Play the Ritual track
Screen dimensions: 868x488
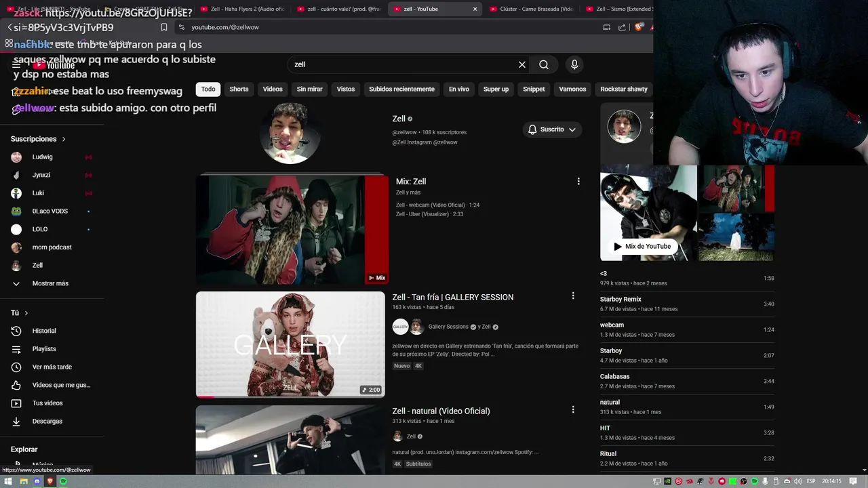687,458
